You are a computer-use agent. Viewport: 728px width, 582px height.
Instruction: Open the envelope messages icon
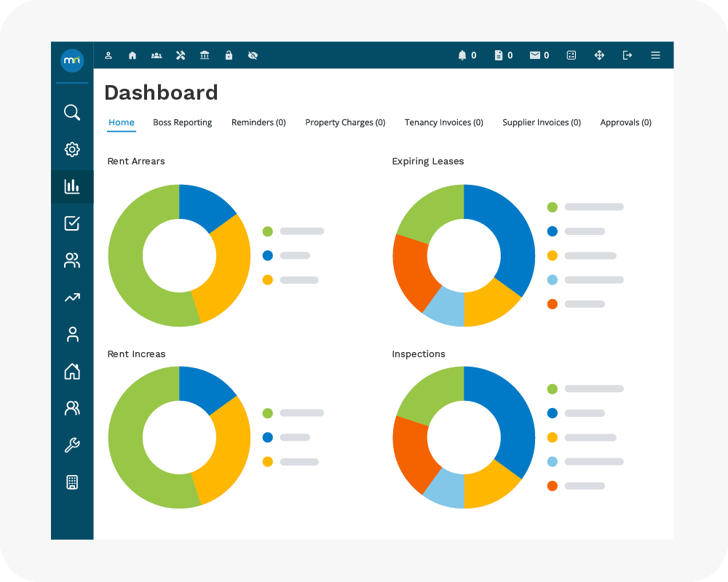(x=535, y=55)
